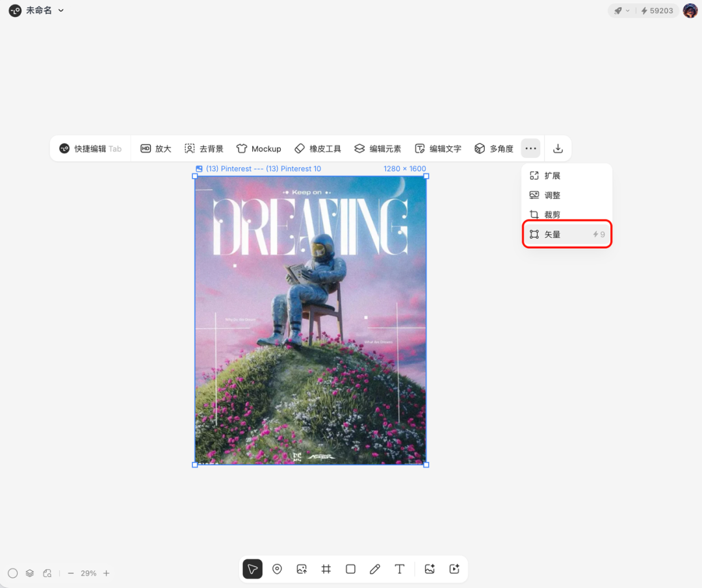The image size is (702, 588).
Task: Click the 59203 credits balance
Action: tap(656, 11)
